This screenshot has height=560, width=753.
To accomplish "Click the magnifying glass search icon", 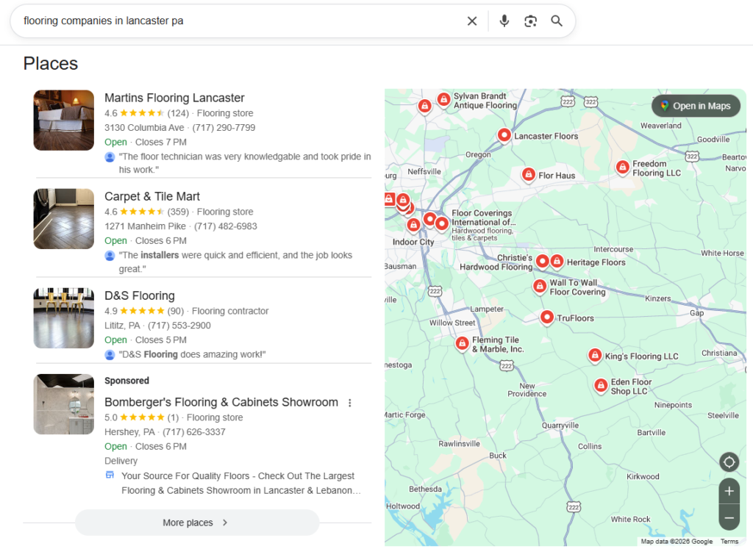I will (x=557, y=21).
